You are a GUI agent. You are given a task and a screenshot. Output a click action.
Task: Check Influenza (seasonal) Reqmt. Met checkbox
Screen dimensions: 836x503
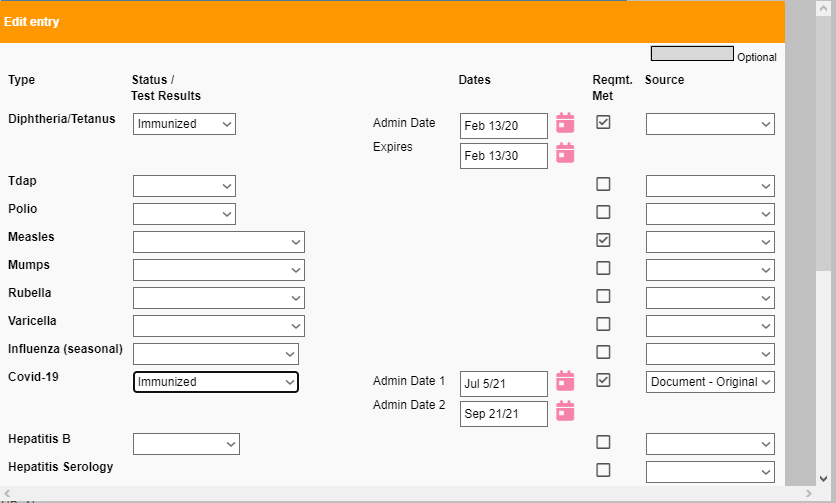coord(603,352)
